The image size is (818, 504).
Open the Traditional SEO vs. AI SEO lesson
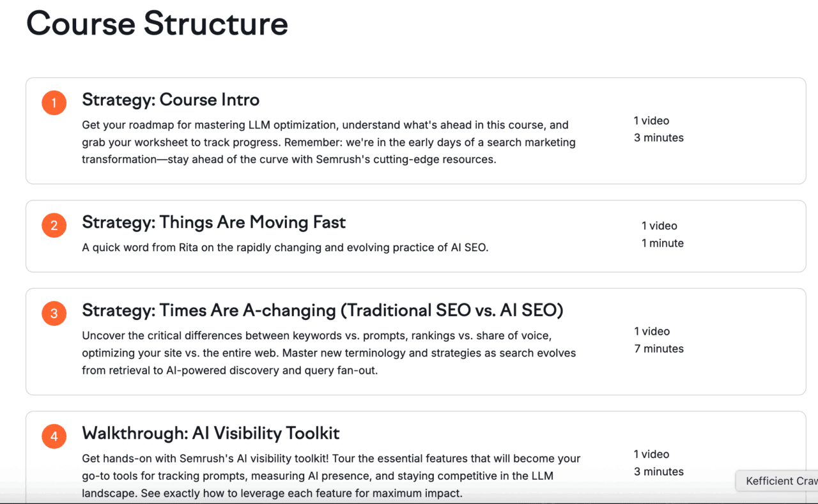point(322,310)
